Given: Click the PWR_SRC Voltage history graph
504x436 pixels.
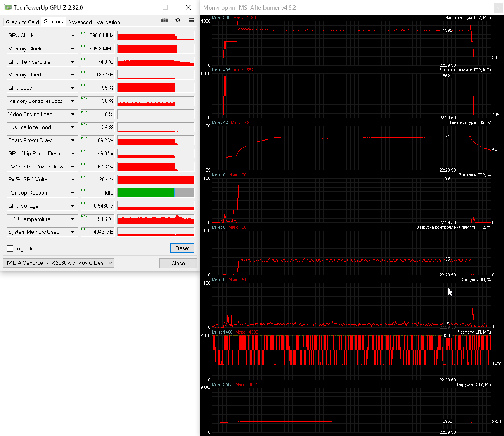Looking at the screenshot, I should (x=156, y=179).
